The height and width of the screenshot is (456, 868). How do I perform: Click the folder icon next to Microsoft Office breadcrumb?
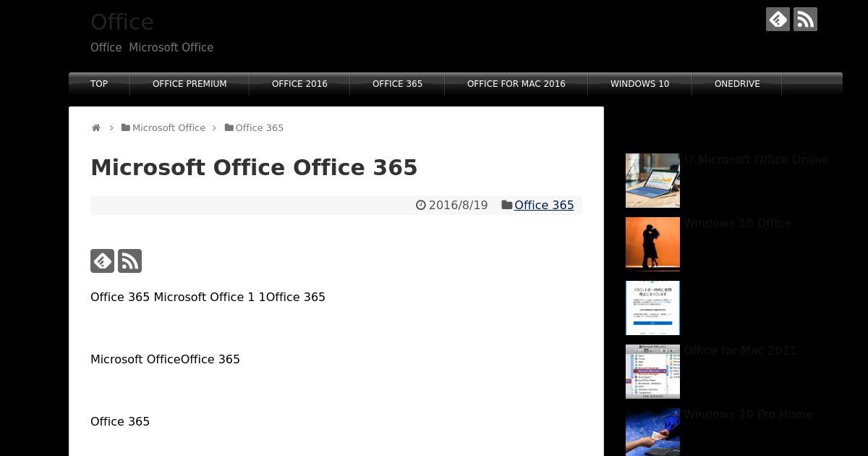tap(126, 127)
